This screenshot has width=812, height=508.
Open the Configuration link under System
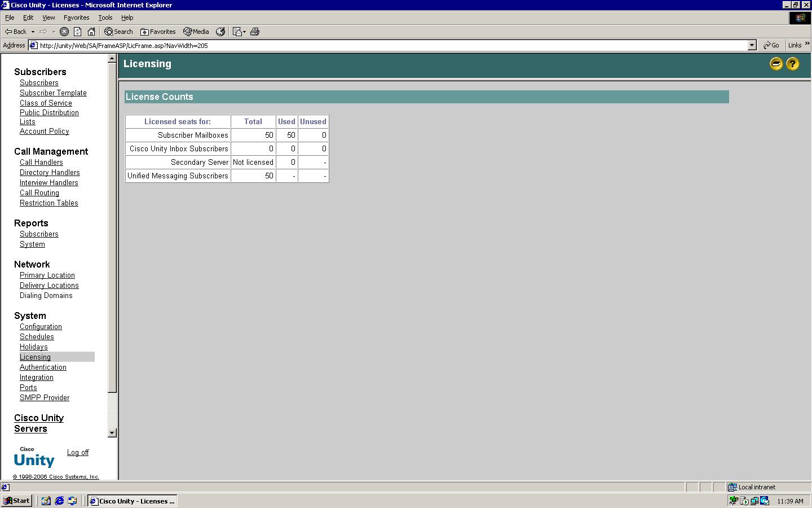coord(41,326)
